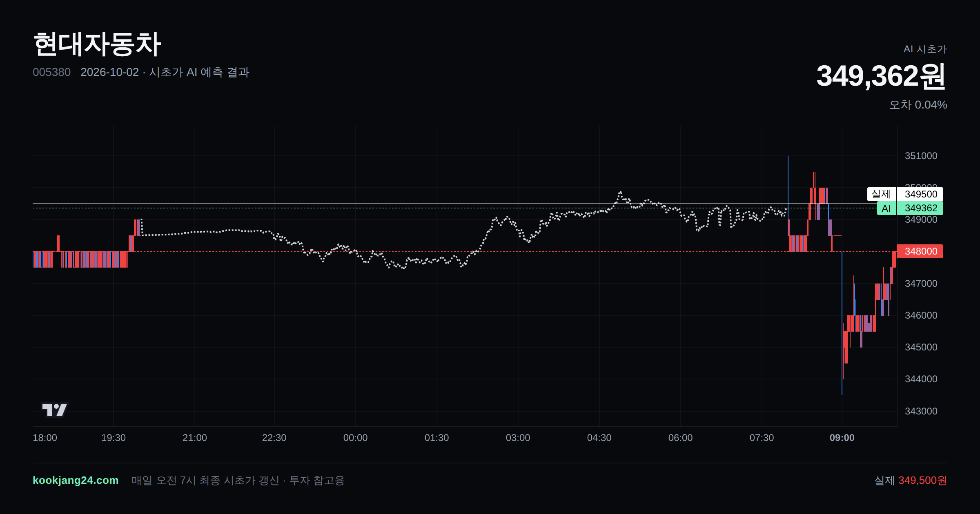Click the 347000 price axis label
Viewport: 980px width, 514px height.
pyautogui.click(x=921, y=284)
